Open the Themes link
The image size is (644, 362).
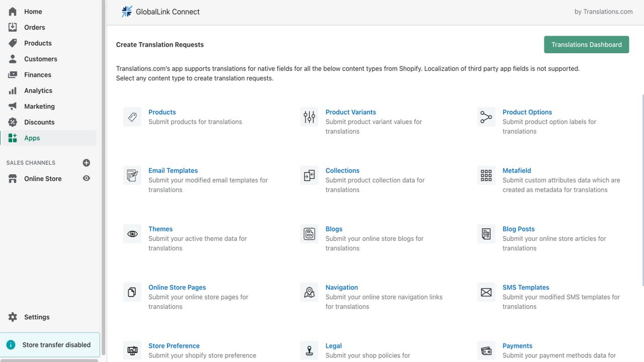[160, 229]
